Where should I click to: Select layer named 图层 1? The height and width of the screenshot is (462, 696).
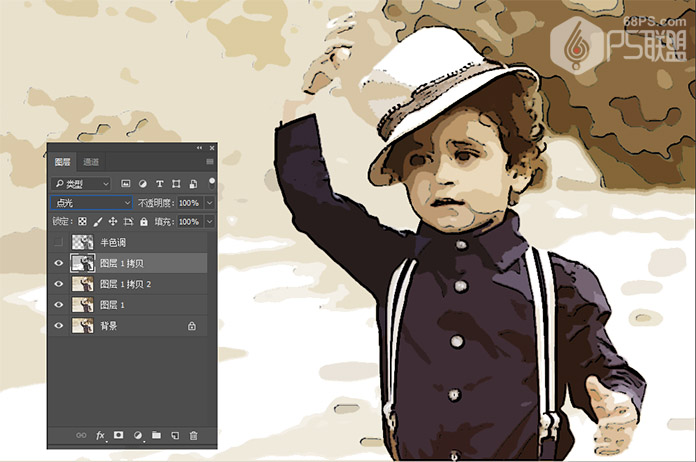pos(112,305)
